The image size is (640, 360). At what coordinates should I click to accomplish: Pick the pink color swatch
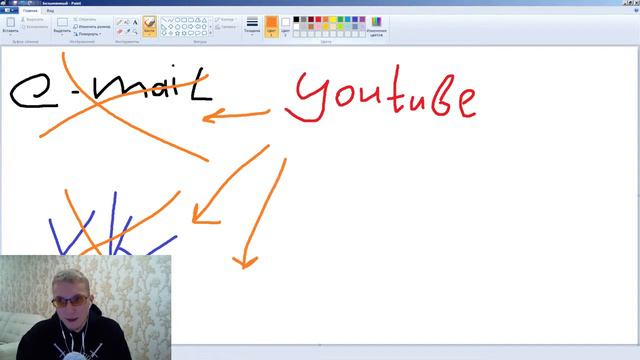(x=318, y=27)
